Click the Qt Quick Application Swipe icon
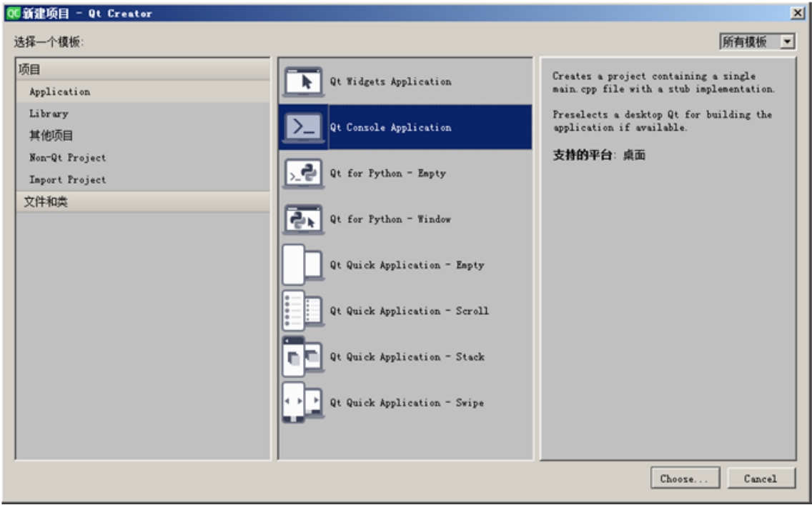Viewport: 812px width, 505px height. pyautogui.click(x=304, y=403)
